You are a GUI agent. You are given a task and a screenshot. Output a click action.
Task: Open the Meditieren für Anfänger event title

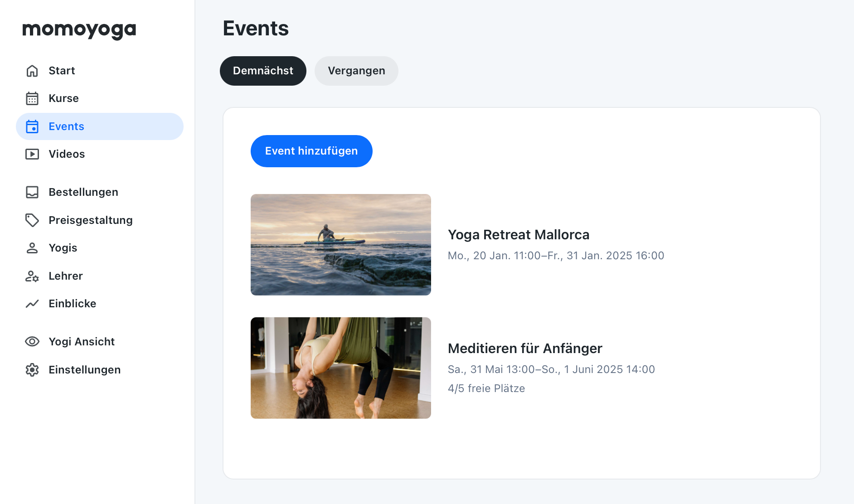click(524, 349)
